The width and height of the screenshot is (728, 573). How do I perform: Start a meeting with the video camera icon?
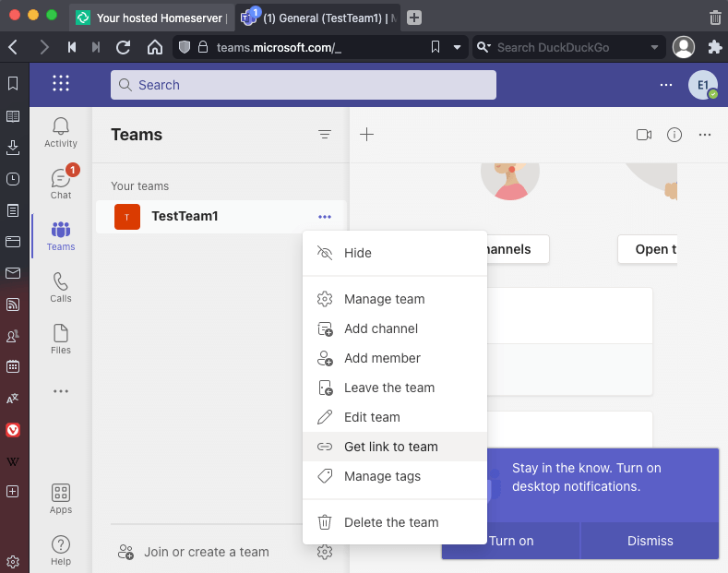pos(644,135)
